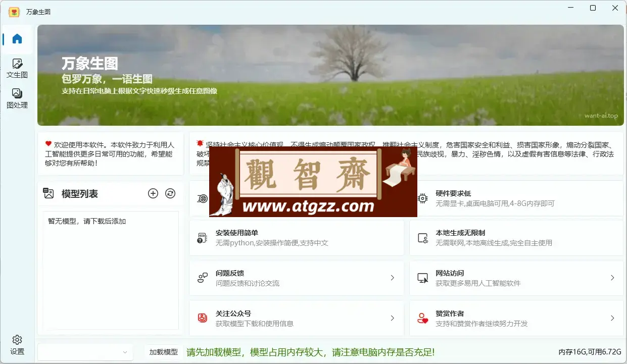This screenshot has width=627, height=364.
Task: Open the 关注公众号 card
Action: (x=297, y=318)
